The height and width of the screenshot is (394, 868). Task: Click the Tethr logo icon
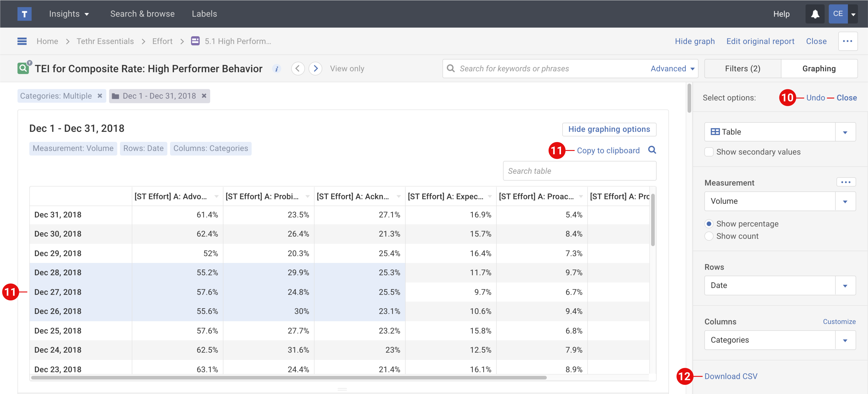pos(24,14)
